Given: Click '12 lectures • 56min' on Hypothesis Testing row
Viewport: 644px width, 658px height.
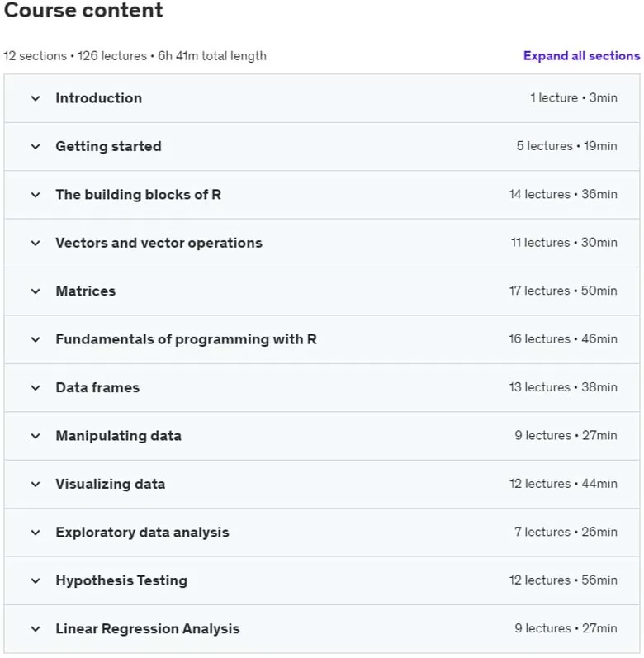Looking at the screenshot, I should point(563,580).
